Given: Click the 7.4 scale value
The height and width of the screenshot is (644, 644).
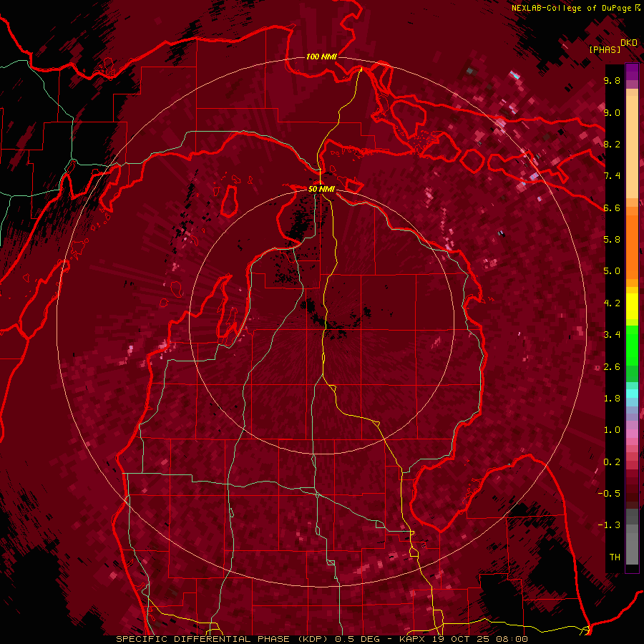Looking at the screenshot, I should (612, 176).
